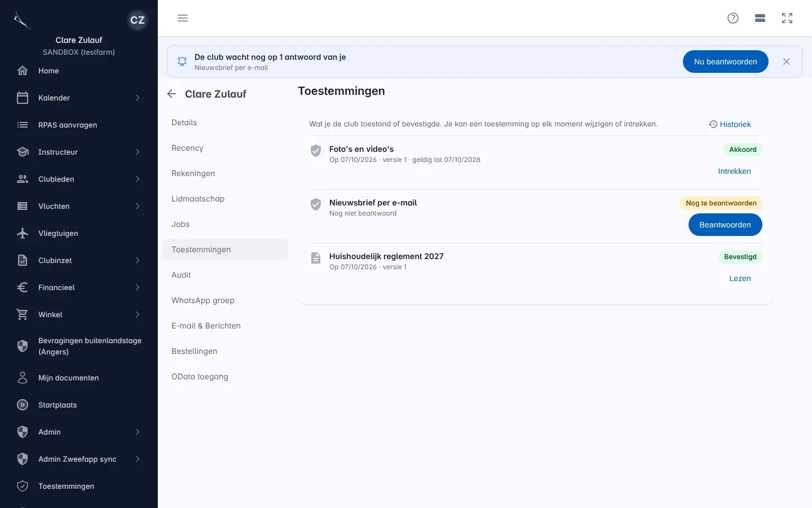Image resolution: width=812 pixels, height=508 pixels.
Task: Click the Vliegtuigen airplane icon
Action: click(x=23, y=233)
